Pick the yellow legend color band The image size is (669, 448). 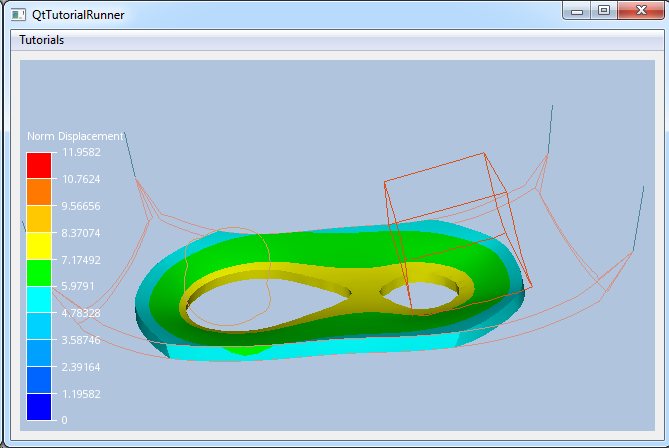point(38,246)
